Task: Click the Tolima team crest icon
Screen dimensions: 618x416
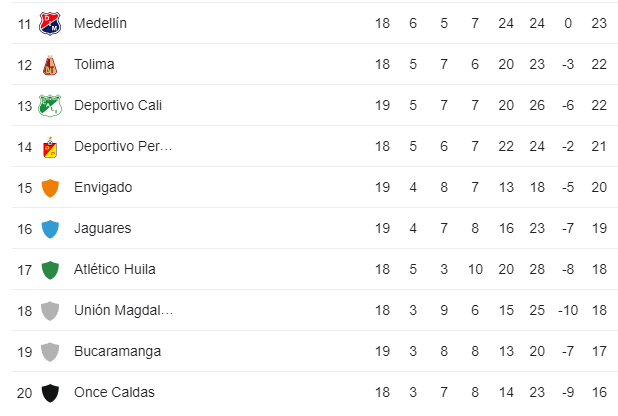Action: 50,65
